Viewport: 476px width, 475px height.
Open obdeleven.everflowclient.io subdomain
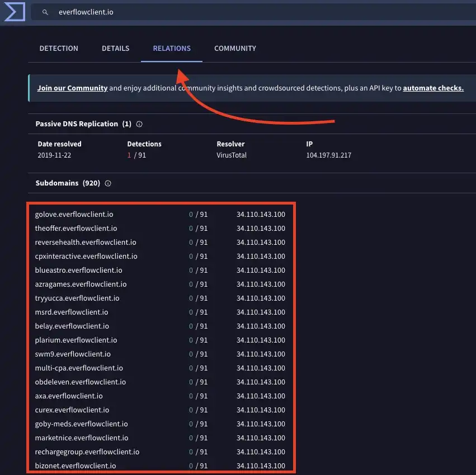[x=81, y=382]
